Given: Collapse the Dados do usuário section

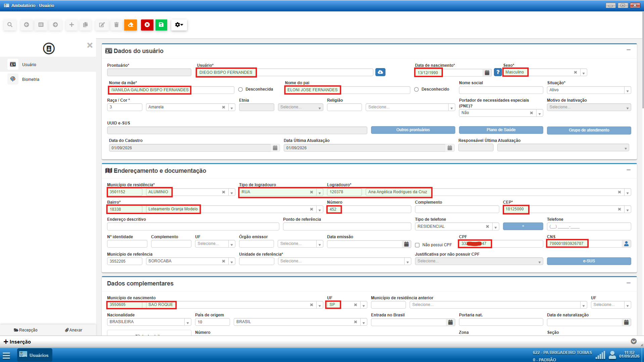Looking at the screenshot, I should [629, 50].
